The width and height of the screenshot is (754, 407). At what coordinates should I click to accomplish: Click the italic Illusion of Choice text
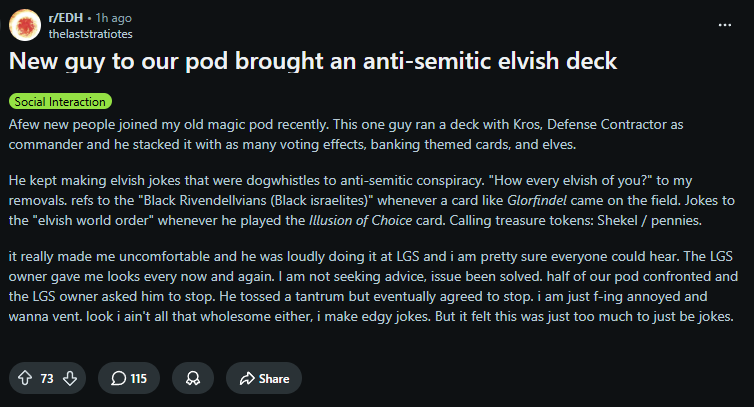coord(360,220)
